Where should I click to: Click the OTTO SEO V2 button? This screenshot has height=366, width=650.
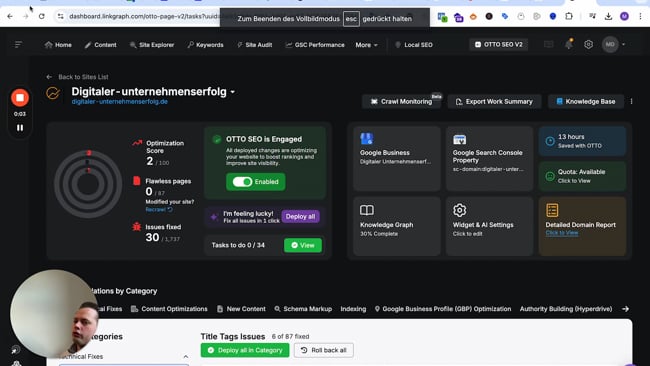[x=499, y=44]
